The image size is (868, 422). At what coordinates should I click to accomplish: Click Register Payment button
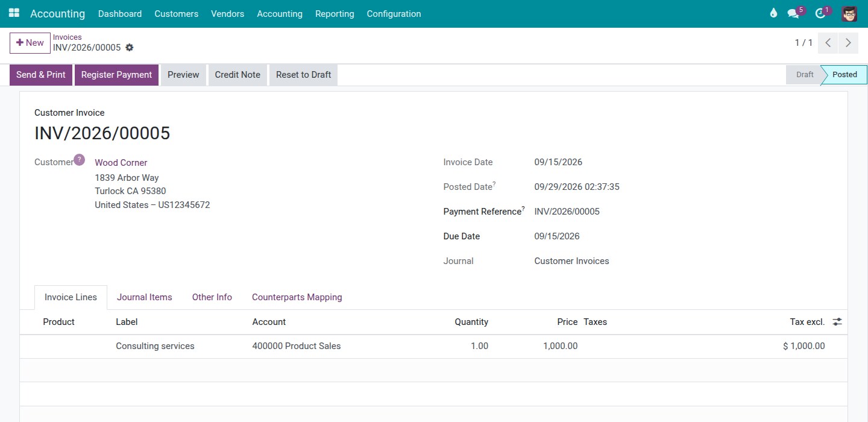tap(116, 75)
